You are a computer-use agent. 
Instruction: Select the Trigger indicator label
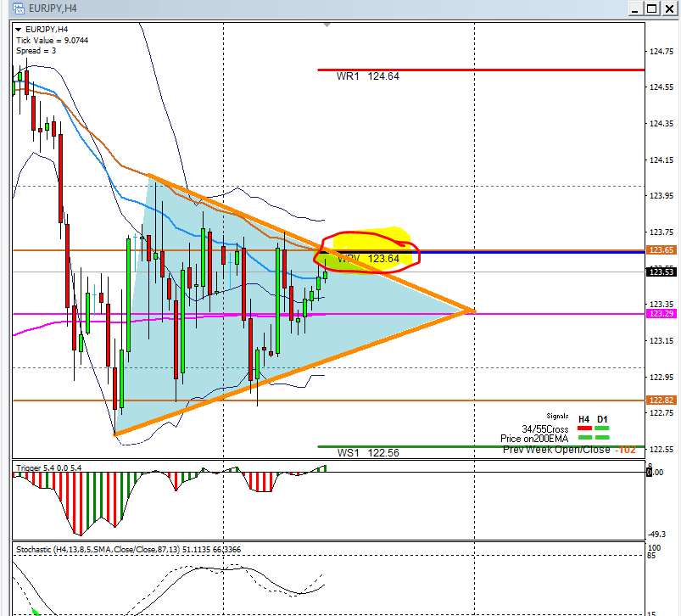(x=49, y=468)
